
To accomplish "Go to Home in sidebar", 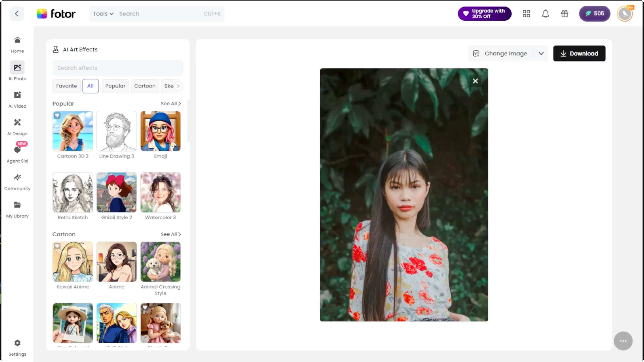I will pos(17,45).
